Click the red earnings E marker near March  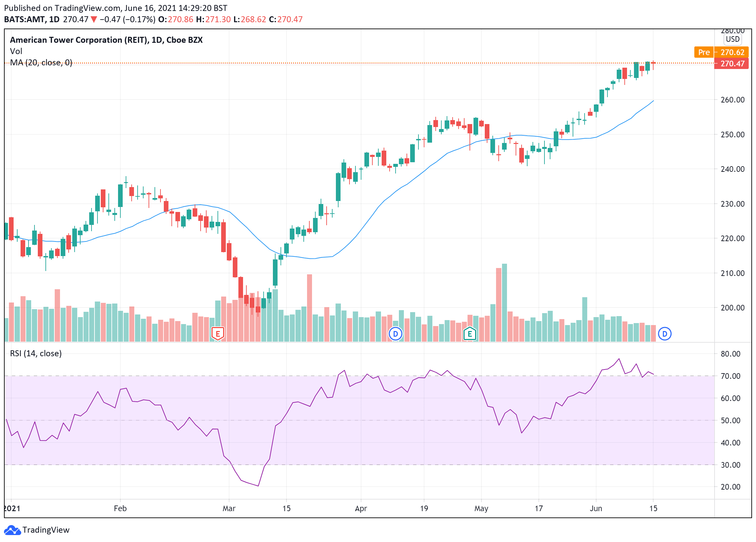pos(218,334)
